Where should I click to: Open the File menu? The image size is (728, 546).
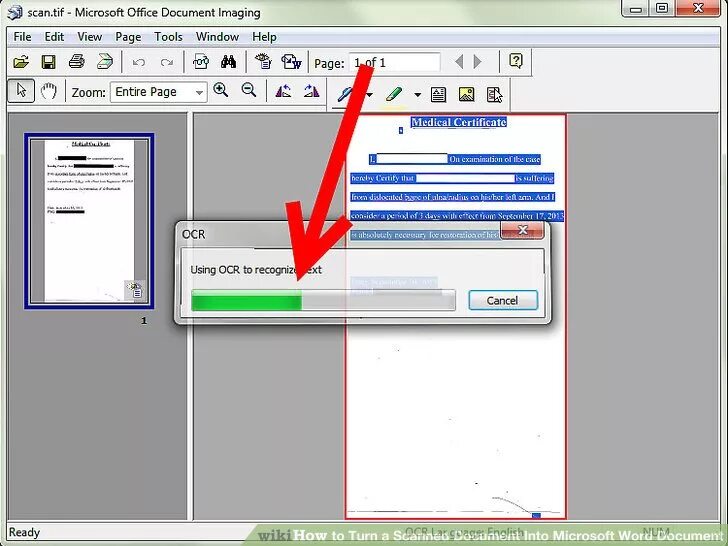point(22,37)
